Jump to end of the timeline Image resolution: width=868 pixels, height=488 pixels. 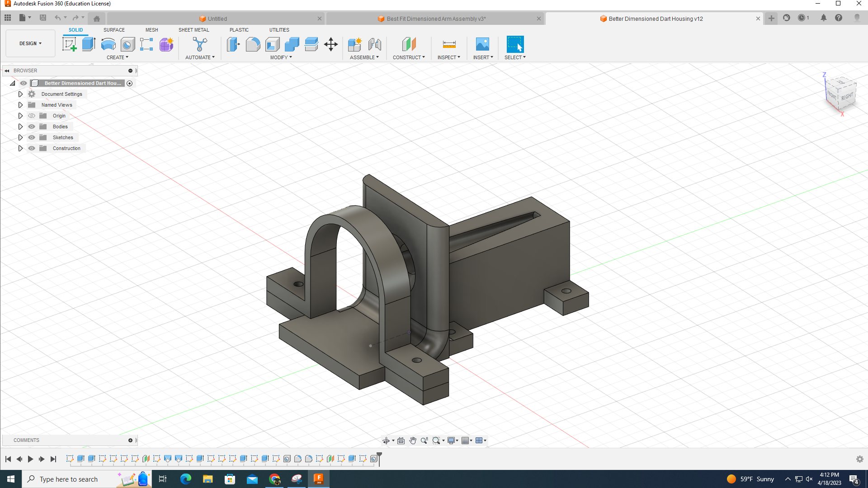point(53,459)
